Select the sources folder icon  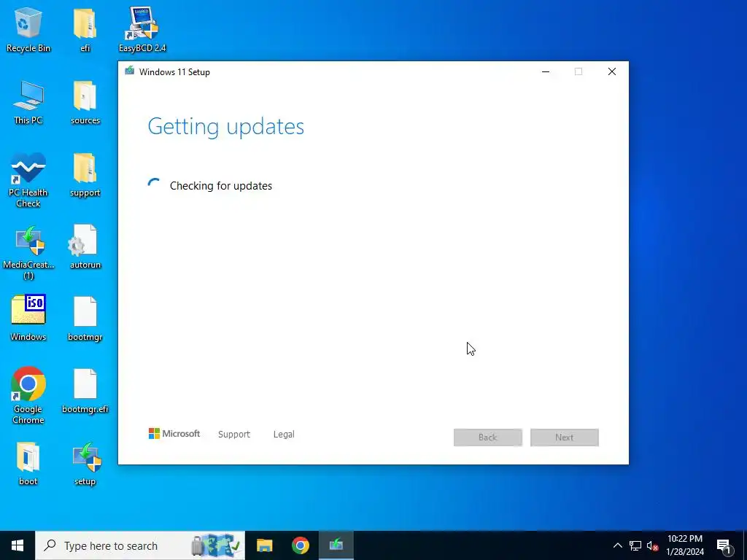pyautogui.click(x=85, y=102)
